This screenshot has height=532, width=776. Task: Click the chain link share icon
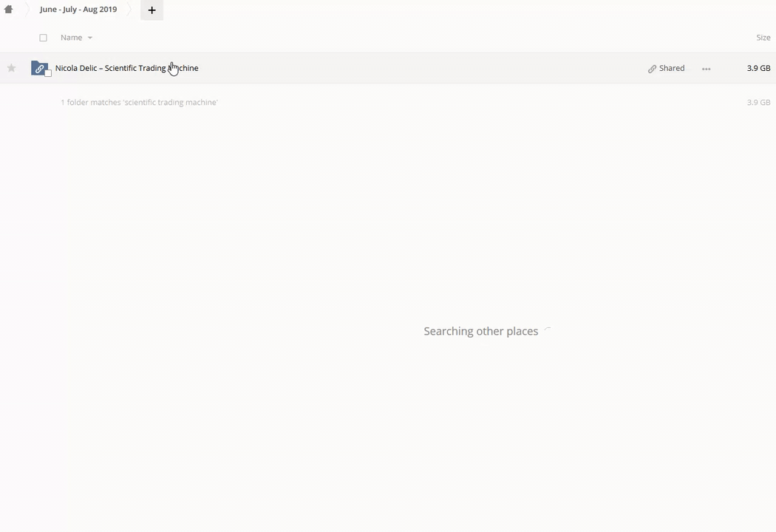pos(652,69)
